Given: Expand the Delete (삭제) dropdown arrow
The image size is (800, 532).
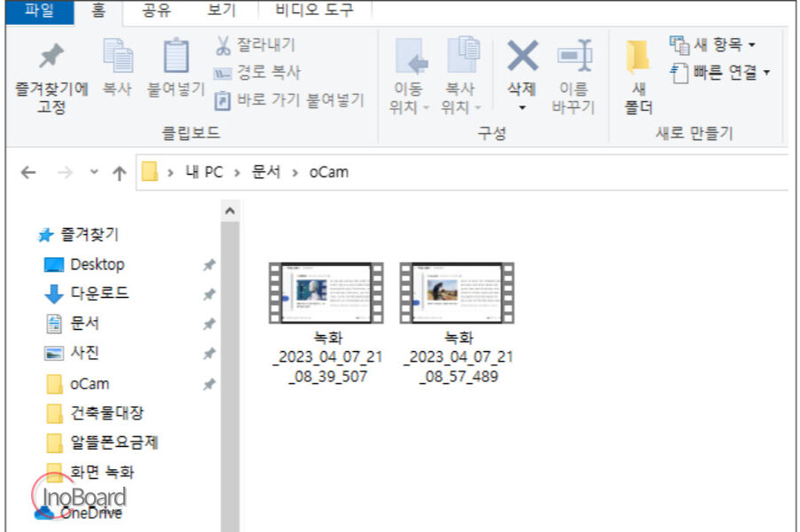Looking at the screenshot, I should [522, 107].
